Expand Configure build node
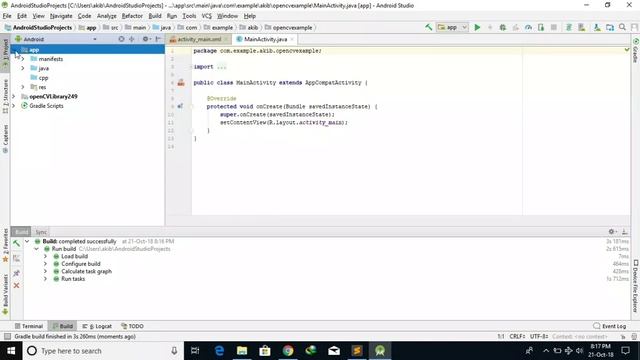Screen dimensions: 640x360 tap(45, 264)
